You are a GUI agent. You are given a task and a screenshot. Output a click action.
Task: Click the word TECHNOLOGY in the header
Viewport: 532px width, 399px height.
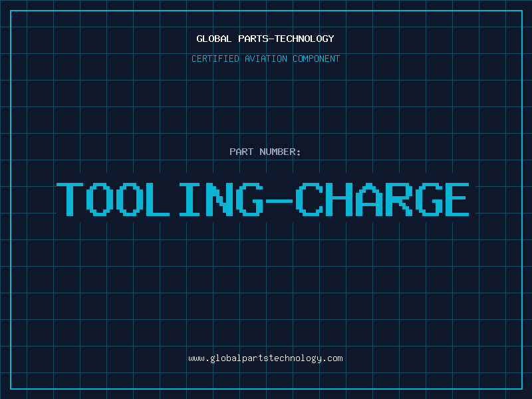(304, 39)
